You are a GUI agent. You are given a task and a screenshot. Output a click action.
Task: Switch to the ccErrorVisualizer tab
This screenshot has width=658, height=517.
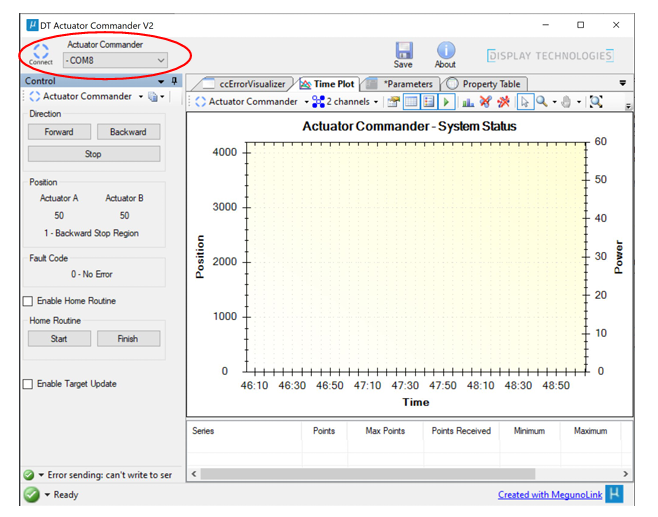pyautogui.click(x=251, y=84)
